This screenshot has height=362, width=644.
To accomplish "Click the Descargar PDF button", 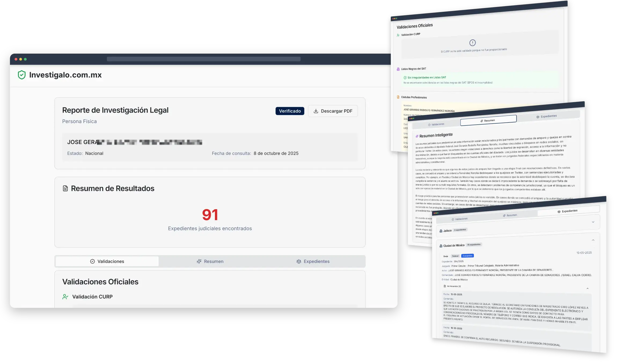I will [x=333, y=111].
